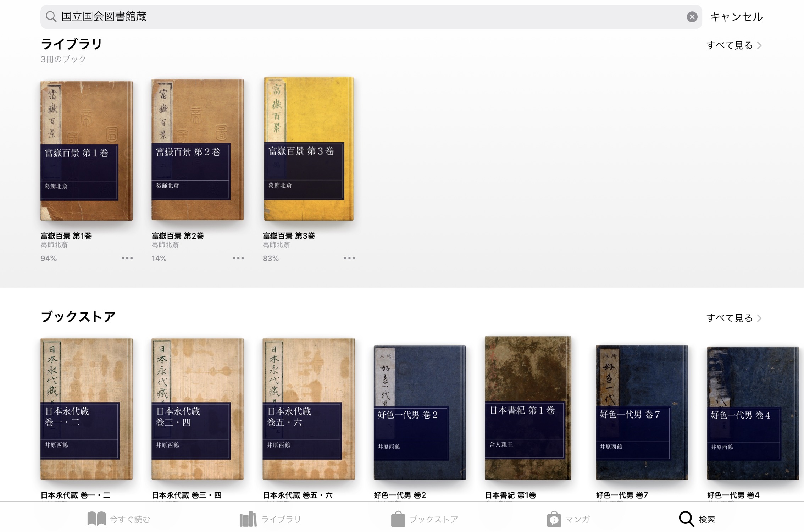Screen dimensions: 804x532
Task: Tap キャンセル to cancel search
Action: [736, 17]
